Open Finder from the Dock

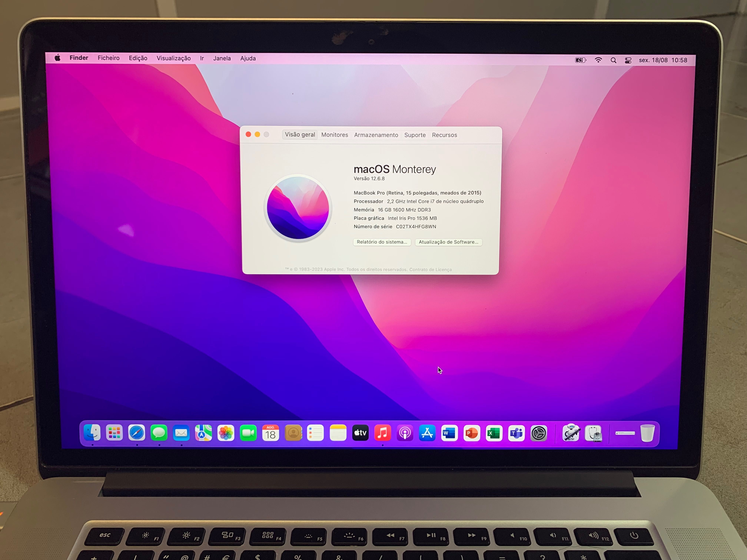[x=92, y=432]
